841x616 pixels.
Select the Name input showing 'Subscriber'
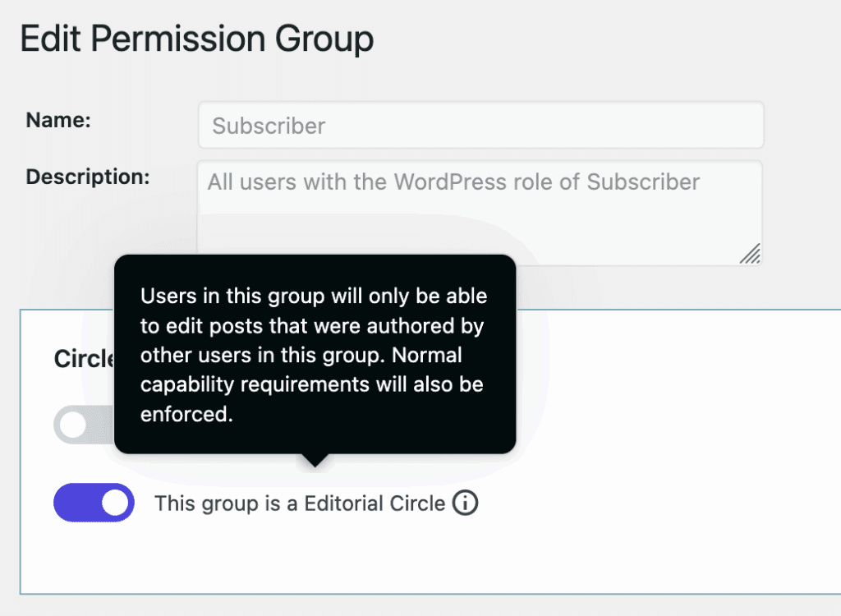[x=480, y=125]
